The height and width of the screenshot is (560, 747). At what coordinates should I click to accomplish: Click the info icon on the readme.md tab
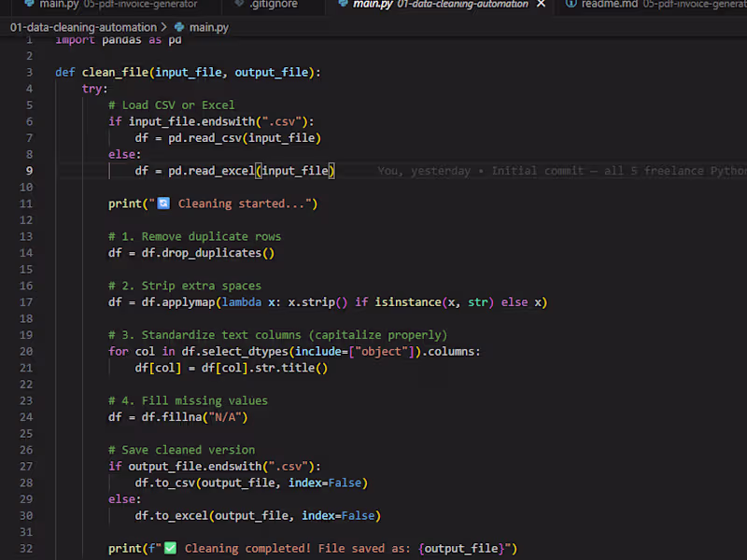[571, 5]
